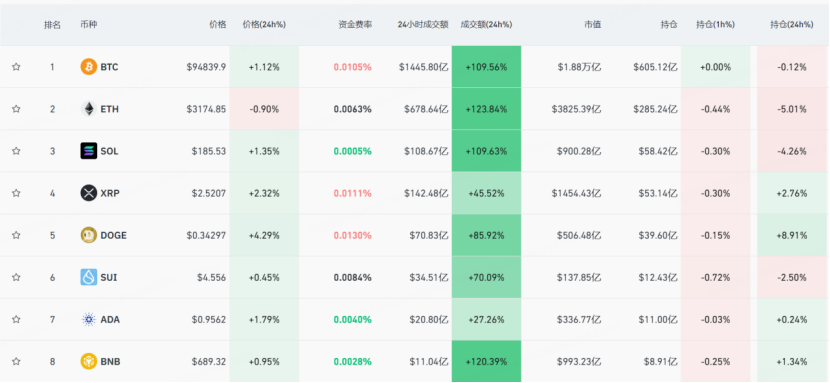
Task: Open the DOGE coin name link
Action: pos(113,235)
